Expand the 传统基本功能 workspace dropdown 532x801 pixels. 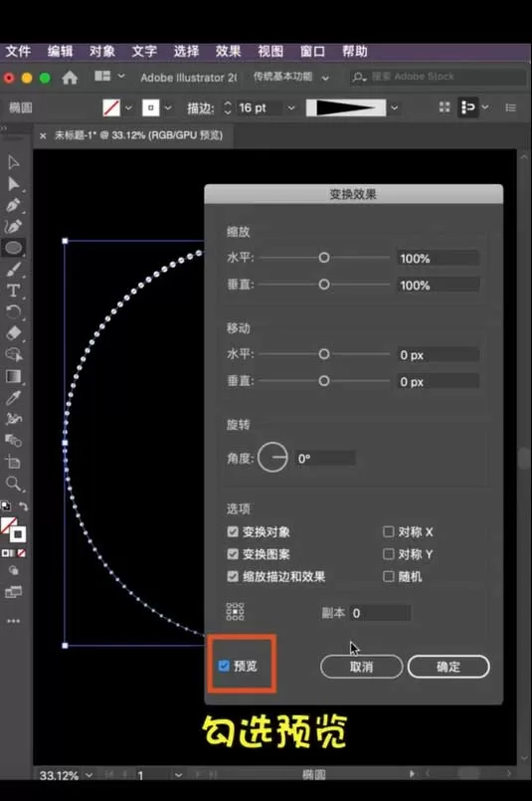(325, 78)
